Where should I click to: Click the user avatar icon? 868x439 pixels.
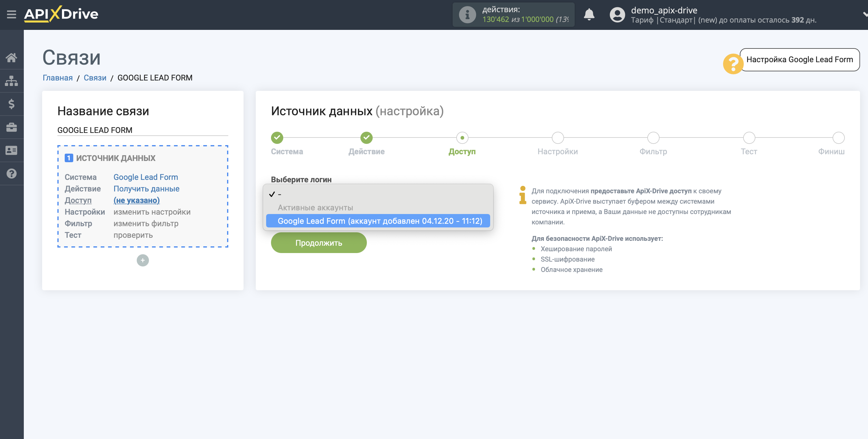point(617,14)
